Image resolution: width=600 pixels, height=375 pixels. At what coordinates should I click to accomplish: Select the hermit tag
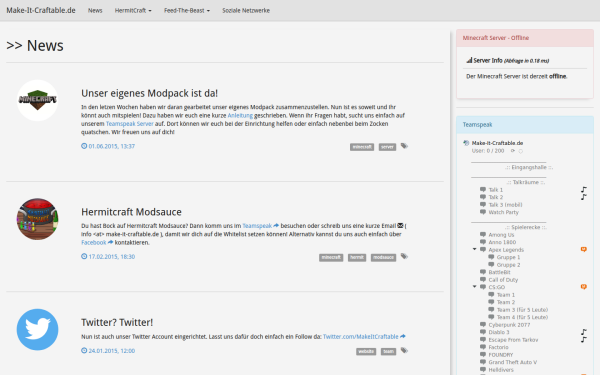coord(357,258)
